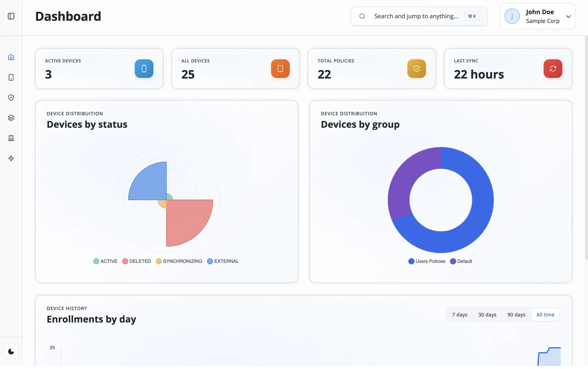Viewport: 588px width, 369px height.
Task: Switch to All time range
Action: 545,315
